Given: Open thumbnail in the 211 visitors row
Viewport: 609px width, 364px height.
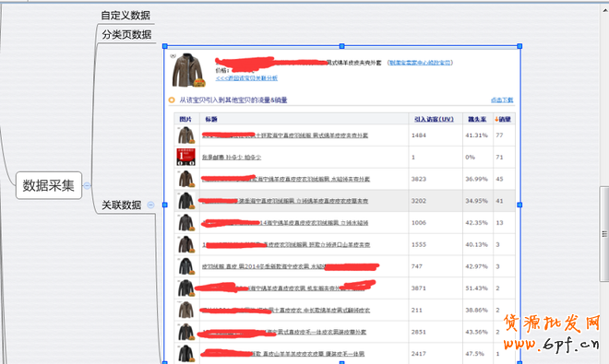Looking at the screenshot, I should tap(186, 310).
